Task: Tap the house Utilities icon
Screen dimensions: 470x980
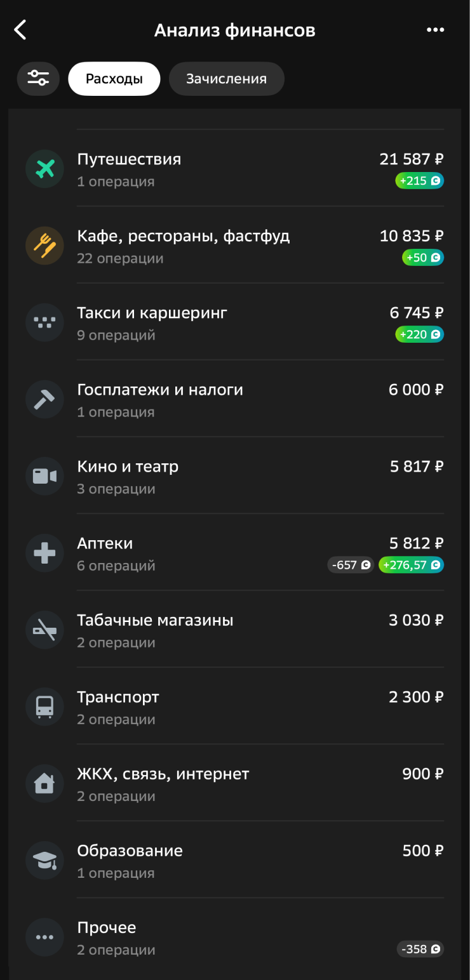Action: click(x=44, y=783)
